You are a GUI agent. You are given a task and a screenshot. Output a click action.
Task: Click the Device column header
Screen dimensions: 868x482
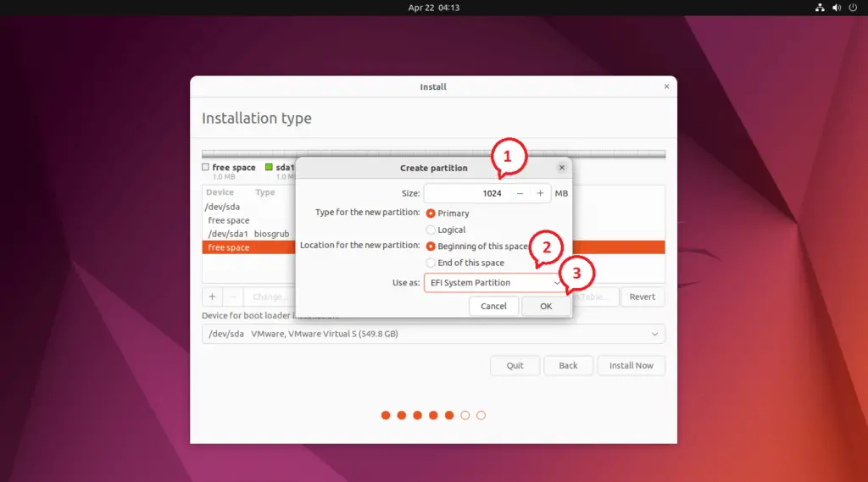point(220,192)
